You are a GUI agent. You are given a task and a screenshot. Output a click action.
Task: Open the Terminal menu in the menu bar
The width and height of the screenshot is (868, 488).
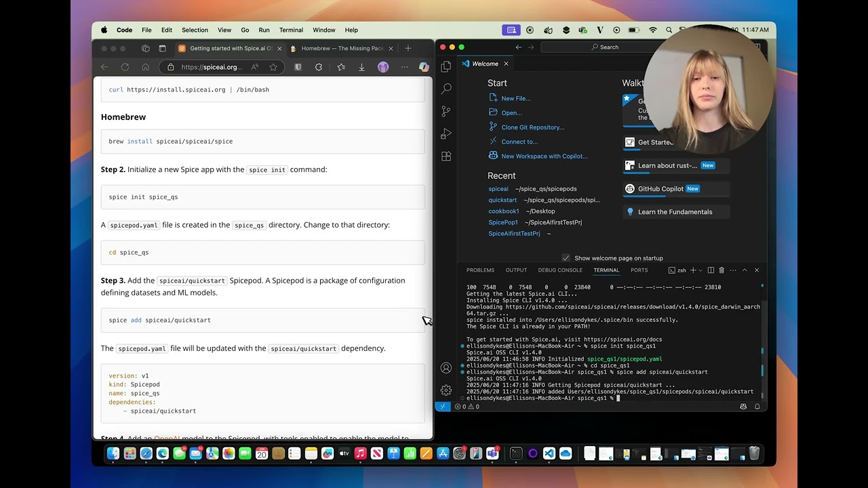291,30
